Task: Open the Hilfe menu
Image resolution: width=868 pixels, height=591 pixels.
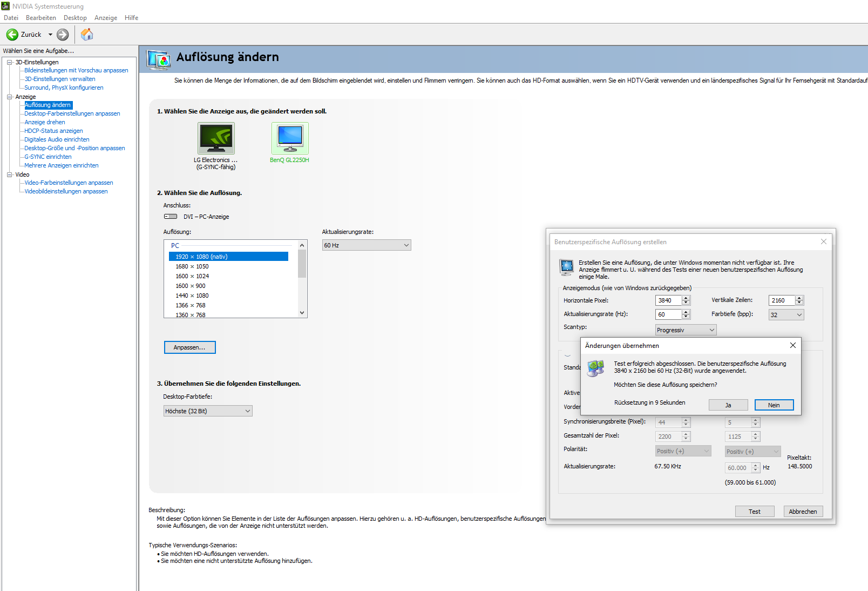Action: [x=131, y=18]
